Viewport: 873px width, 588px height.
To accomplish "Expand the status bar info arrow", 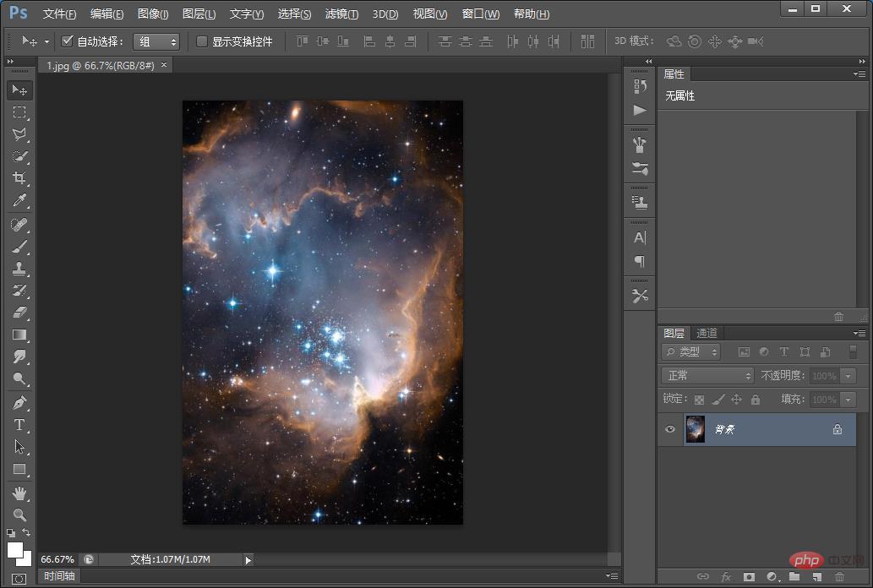I will [x=248, y=560].
